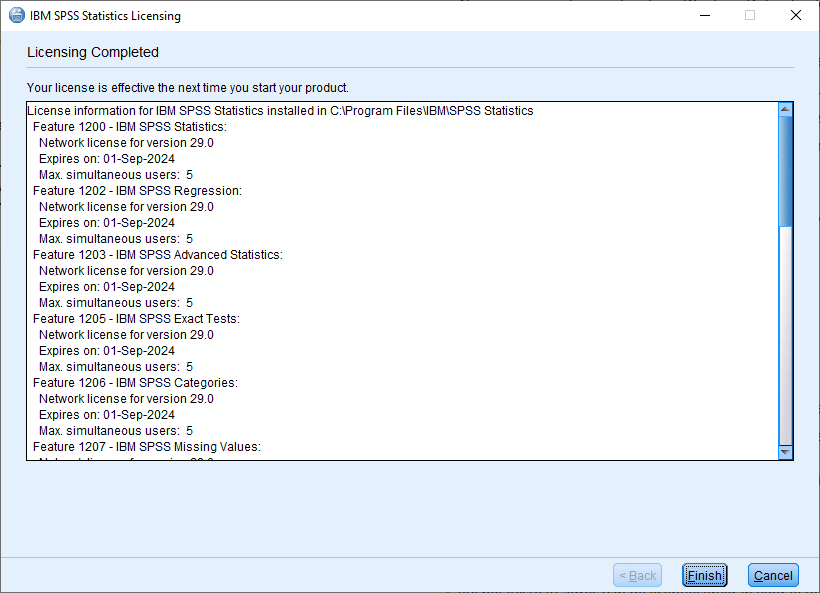Click 'Expires on: 01-Sep-2024' under Feature 1200

click(107, 158)
